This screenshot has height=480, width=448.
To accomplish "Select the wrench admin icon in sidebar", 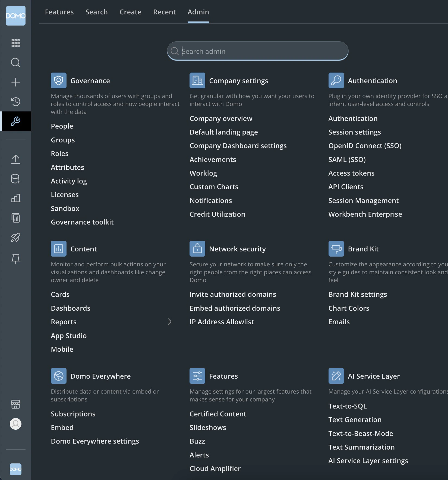I will [x=16, y=121].
